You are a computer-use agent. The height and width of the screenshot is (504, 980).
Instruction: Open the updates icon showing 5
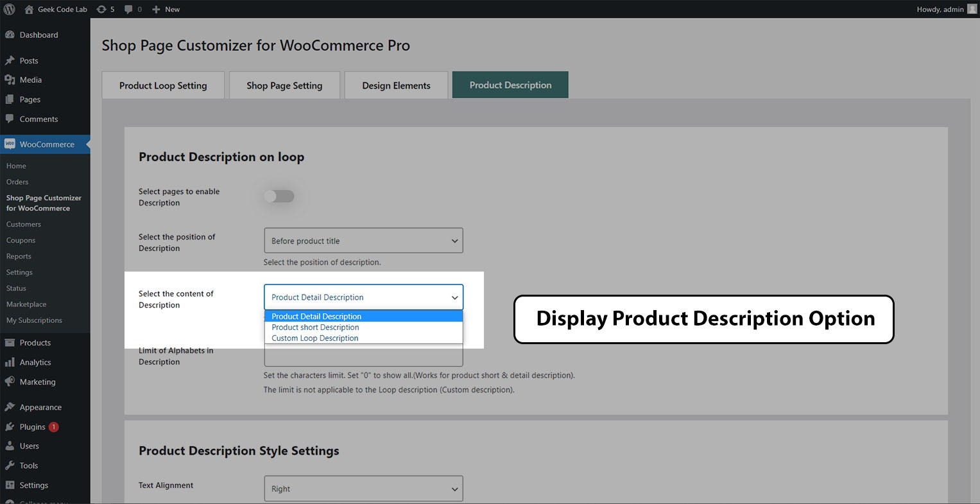click(x=101, y=10)
